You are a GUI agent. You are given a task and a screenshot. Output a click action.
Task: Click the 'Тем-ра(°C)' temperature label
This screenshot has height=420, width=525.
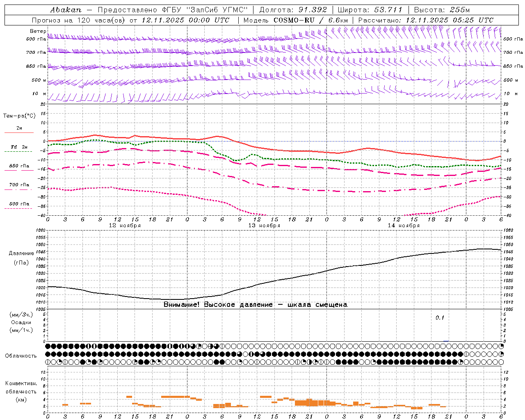pyautogui.click(x=19, y=116)
